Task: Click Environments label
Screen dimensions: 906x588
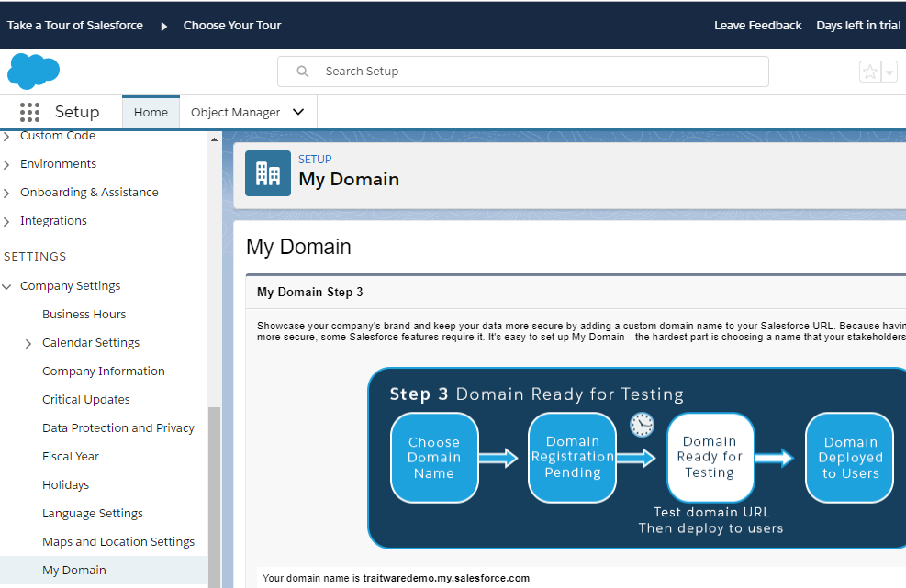Action: pyautogui.click(x=59, y=164)
